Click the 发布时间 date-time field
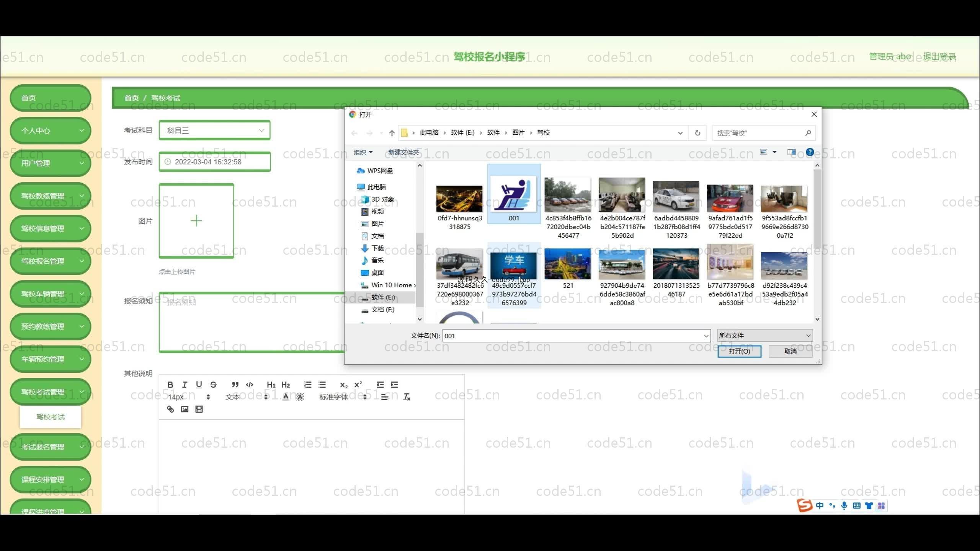 point(215,161)
